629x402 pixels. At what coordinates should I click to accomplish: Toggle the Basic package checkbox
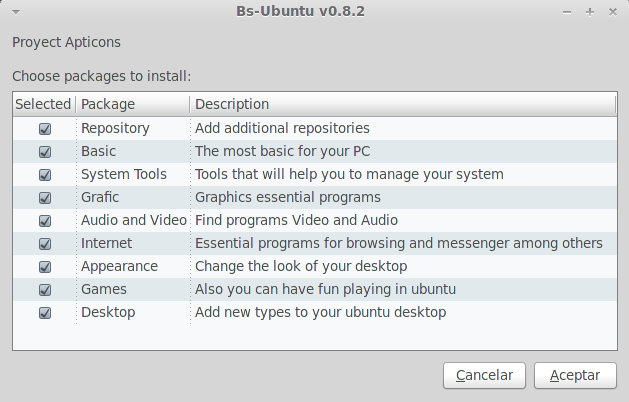(x=45, y=152)
